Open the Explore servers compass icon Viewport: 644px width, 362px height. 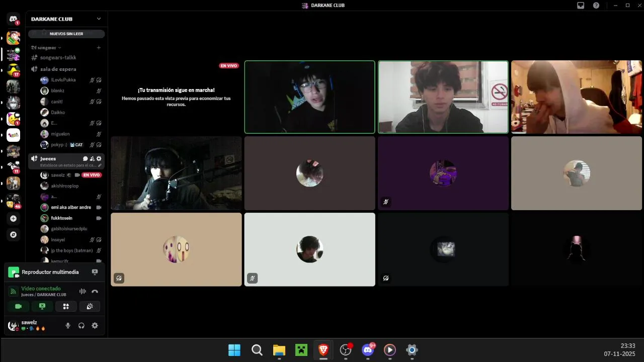13,235
